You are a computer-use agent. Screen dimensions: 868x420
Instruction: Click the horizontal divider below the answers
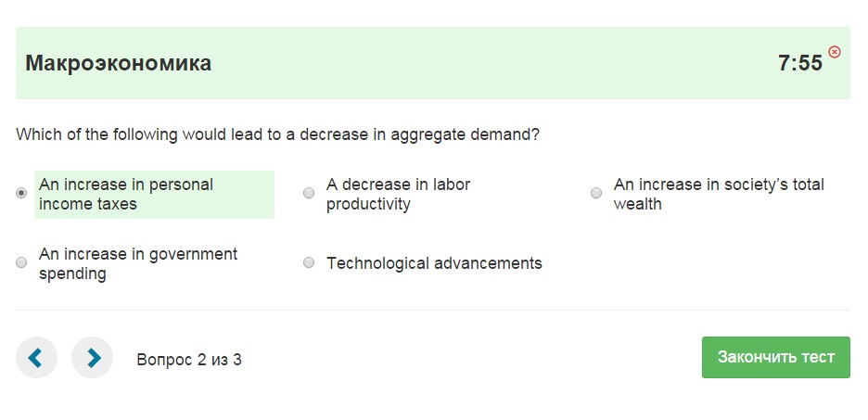pyautogui.click(x=433, y=310)
